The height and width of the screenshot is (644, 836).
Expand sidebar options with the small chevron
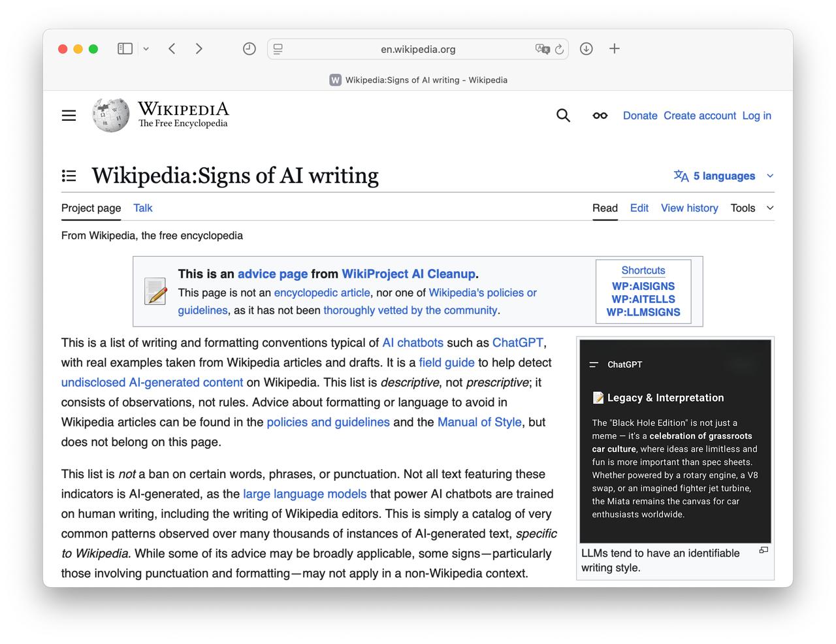[146, 48]
